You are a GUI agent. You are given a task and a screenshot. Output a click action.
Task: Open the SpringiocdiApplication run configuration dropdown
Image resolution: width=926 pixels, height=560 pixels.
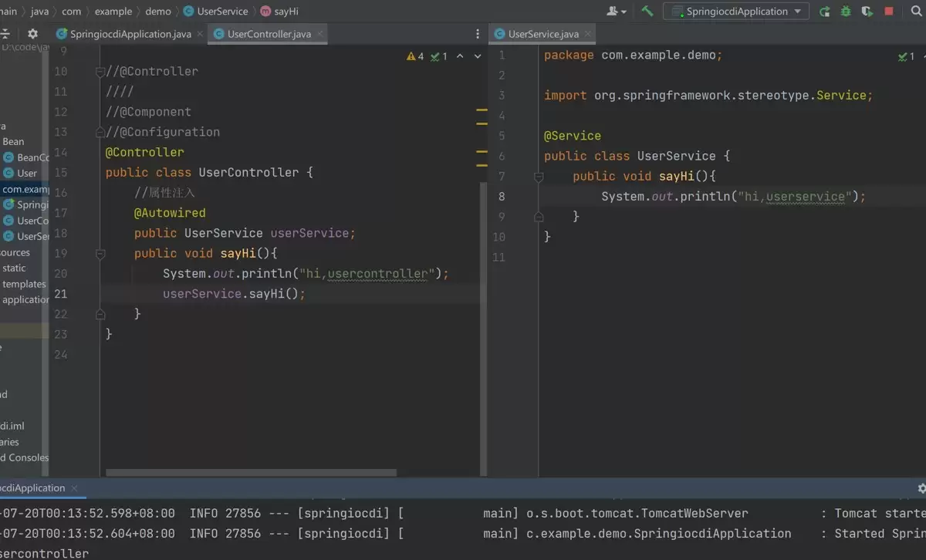736,12
